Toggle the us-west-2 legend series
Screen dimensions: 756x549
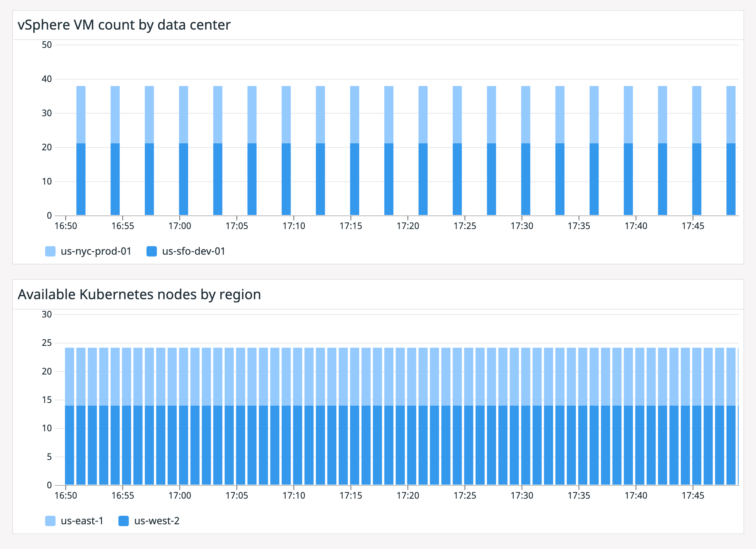click(x=157, y=521)
